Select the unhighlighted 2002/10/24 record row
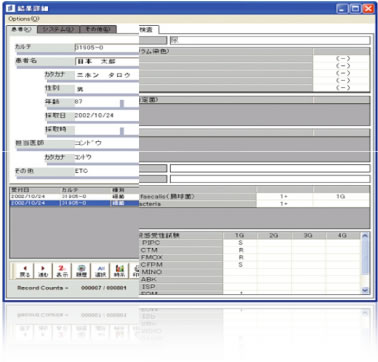This screenshot has height=362, width=378. click(x=74, y=197)
